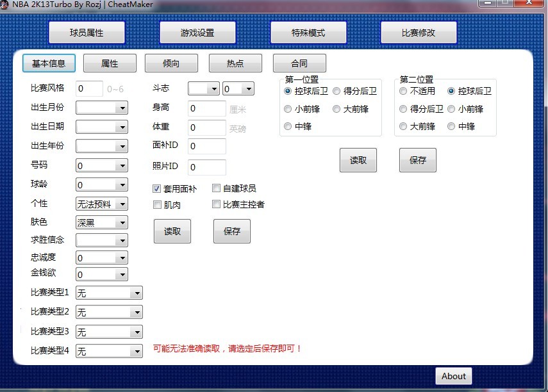Switch to the 合同 sub-tab
The width and height of the screenshot is (548, 392).
click(x=299, y=63)
